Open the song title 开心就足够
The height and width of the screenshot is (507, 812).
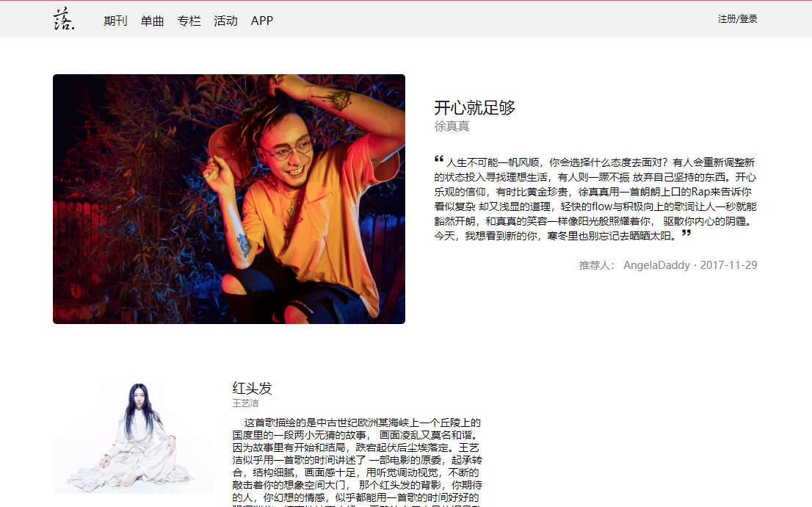pos(474,107)
